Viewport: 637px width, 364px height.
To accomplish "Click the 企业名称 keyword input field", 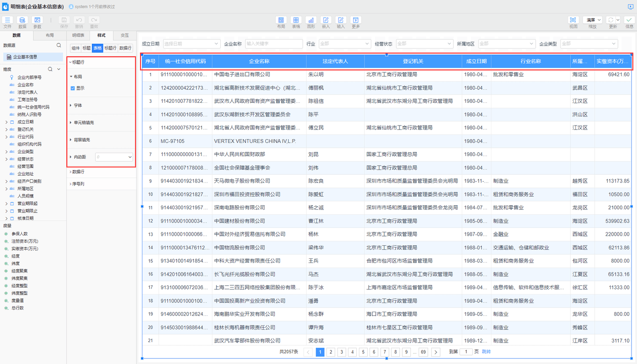I will (x=273, y=44).
